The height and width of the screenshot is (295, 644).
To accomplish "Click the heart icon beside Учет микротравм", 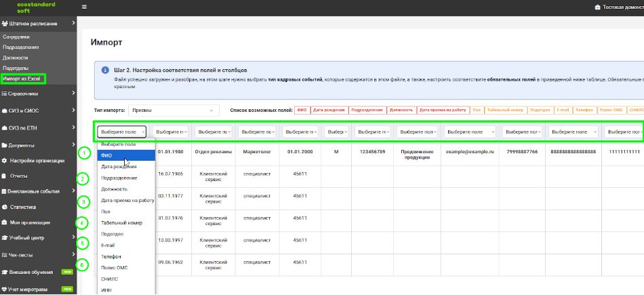I will (5, 290).
